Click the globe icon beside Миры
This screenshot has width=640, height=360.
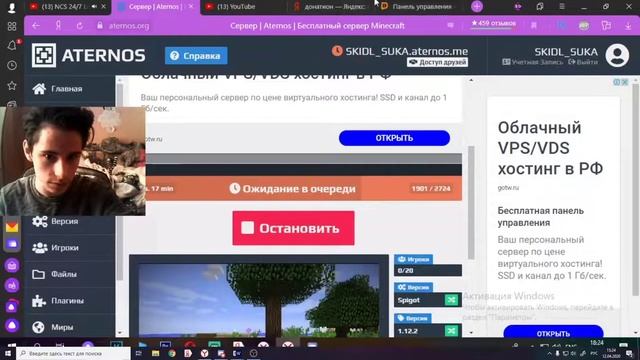pyautogui.click(x=38, y=327)
